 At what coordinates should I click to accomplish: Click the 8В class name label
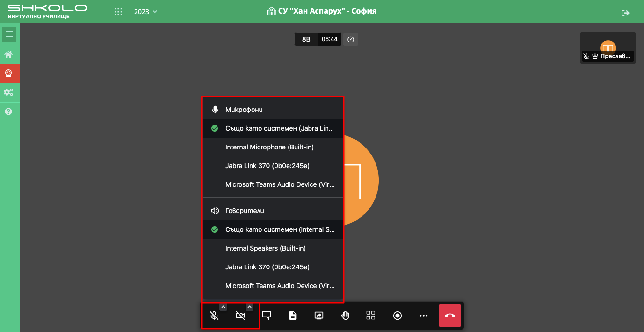tap(306, 39)
